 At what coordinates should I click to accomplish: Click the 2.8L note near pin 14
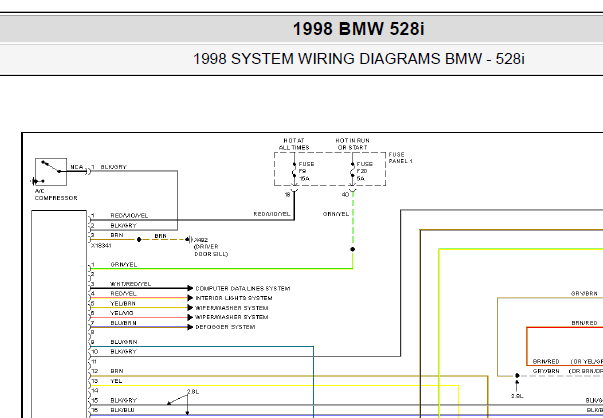(193, 392)
